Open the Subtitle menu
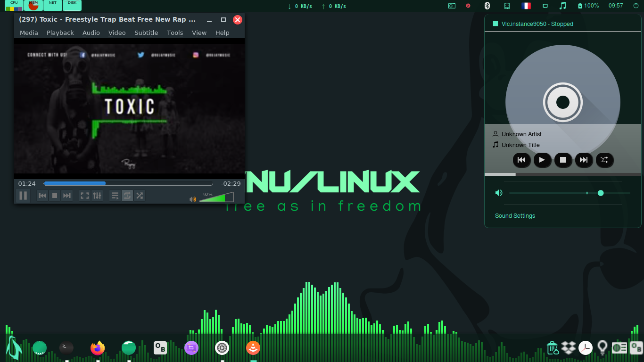Image resolution: width=644 pixels, height=362 pixels. pos(146,33)
